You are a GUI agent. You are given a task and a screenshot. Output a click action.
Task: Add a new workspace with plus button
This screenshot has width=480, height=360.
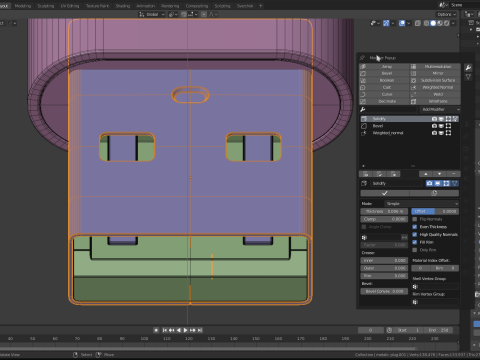[x=261, y=6]
